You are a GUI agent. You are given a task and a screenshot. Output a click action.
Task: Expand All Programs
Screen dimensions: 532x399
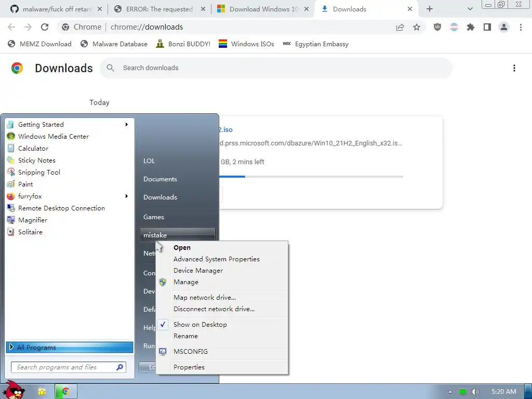[x=70, y=347]
